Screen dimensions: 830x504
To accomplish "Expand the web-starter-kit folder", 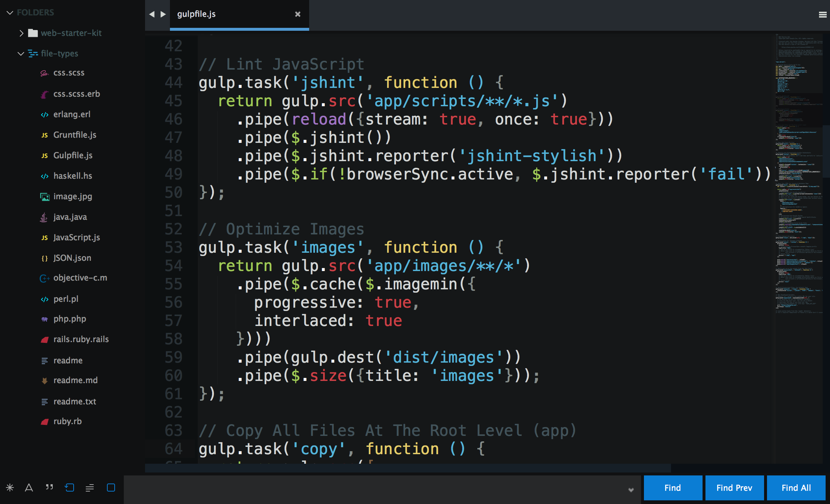I will tap(21, 33).
